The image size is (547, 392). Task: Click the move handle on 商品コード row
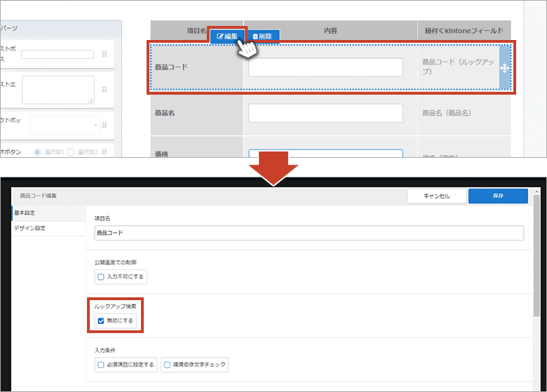pyautogui.click(x=505, y=67)
